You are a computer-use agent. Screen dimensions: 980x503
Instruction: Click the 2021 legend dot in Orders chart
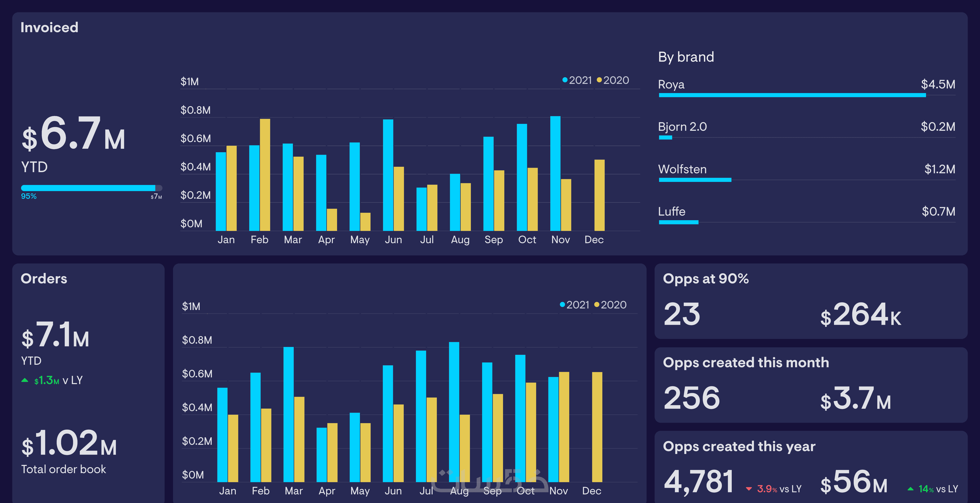tap(562, 304)
